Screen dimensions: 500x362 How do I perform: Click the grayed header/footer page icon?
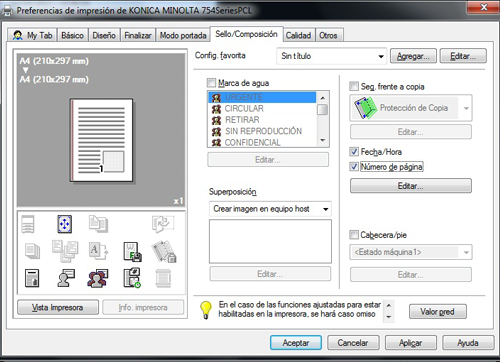[x=163, y=278]
